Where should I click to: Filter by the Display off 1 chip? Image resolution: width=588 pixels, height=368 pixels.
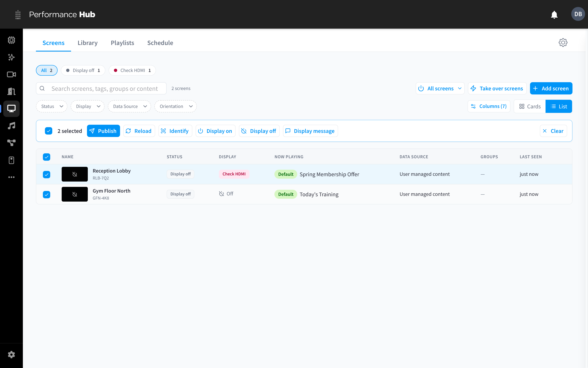[83, 70]
